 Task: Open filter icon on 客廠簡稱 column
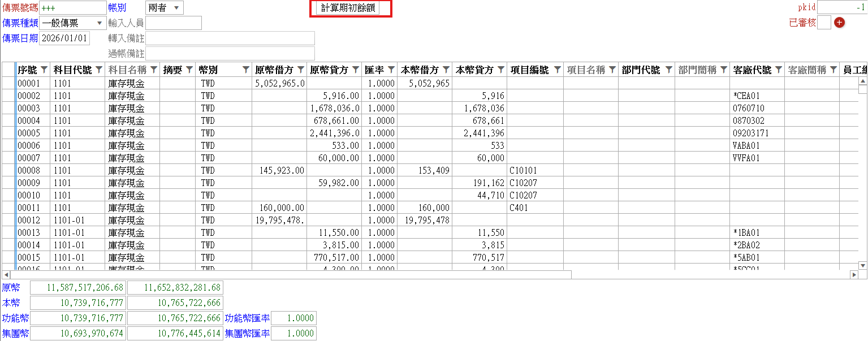[833, 70]
